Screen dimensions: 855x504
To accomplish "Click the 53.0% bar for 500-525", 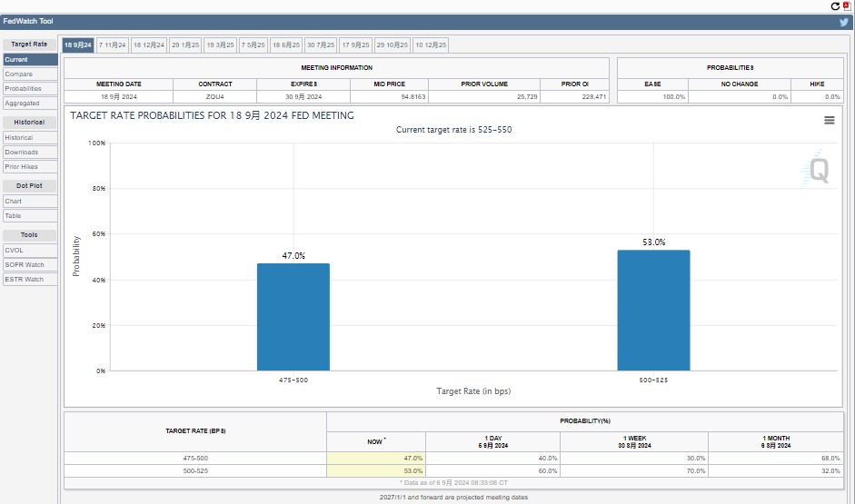I will coord(653,310).
